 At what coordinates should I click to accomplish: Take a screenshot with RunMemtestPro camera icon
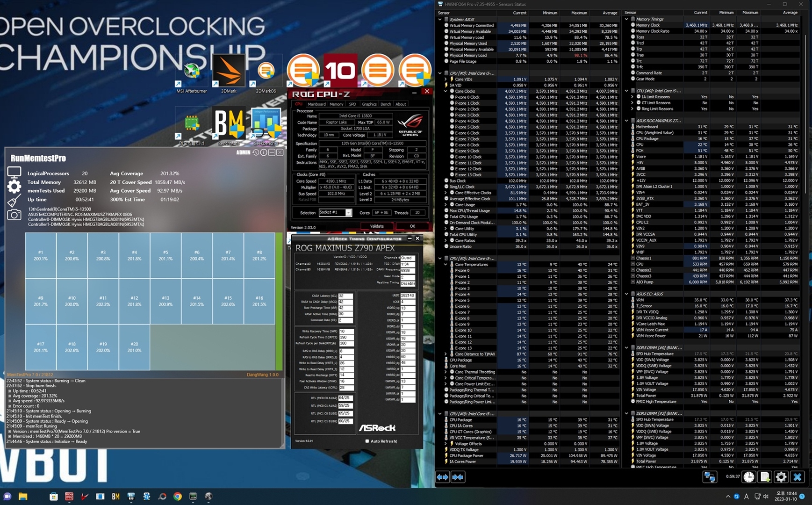[14, 215]
